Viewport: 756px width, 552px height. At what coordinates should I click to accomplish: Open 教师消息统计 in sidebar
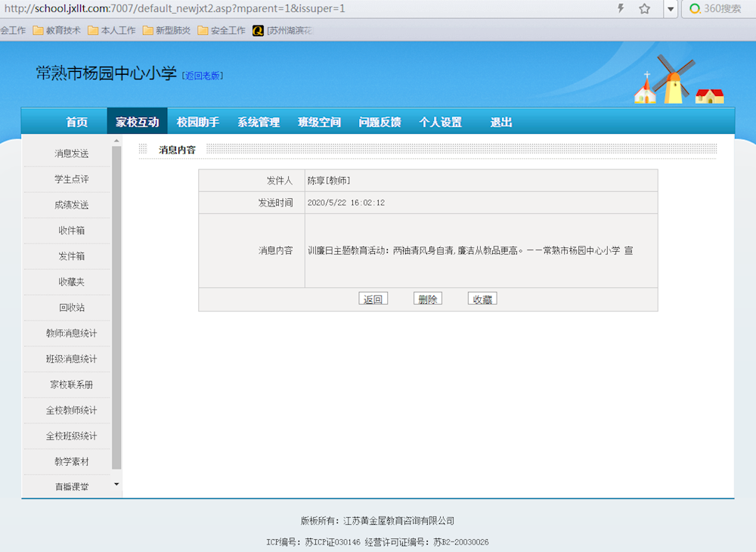pyautogui.click(x=71, y=333)
